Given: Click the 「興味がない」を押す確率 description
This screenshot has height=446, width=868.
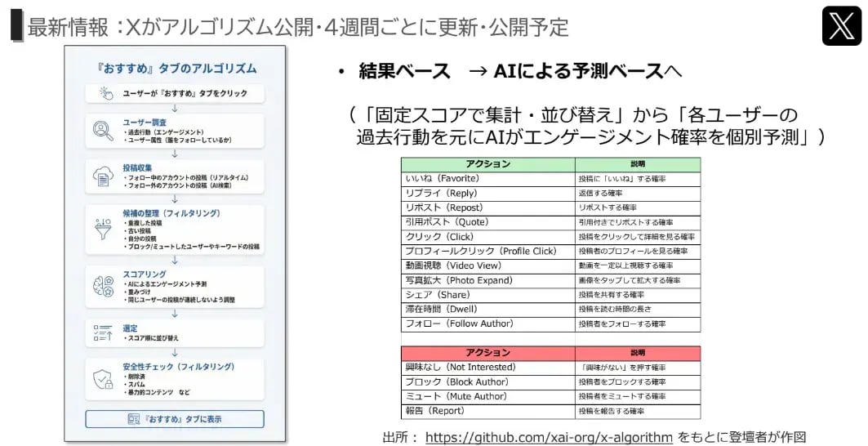Looking at the screenshot, I should pos(638,368).
